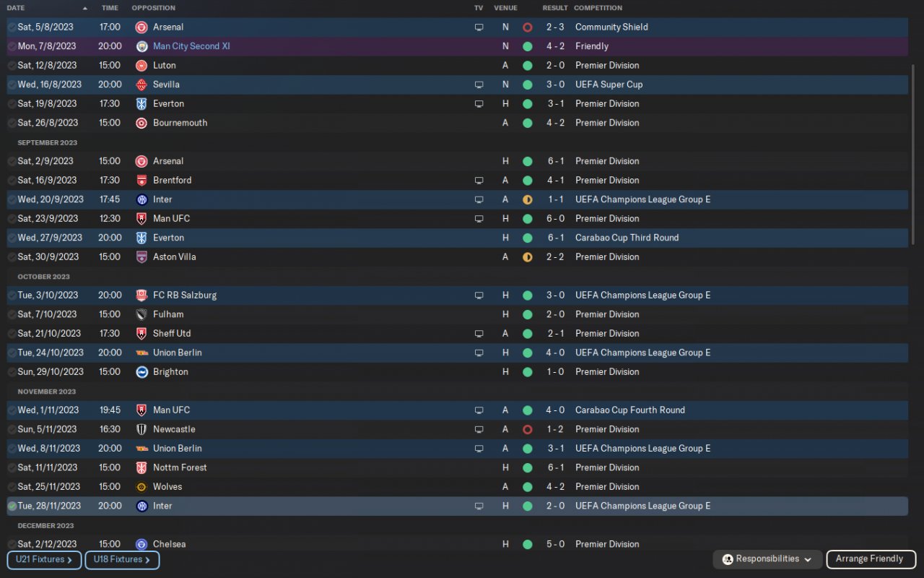Click the TV icon on the Brentford row
The width and height of the screenshot is (924, 578).
(x=479, y=181)
